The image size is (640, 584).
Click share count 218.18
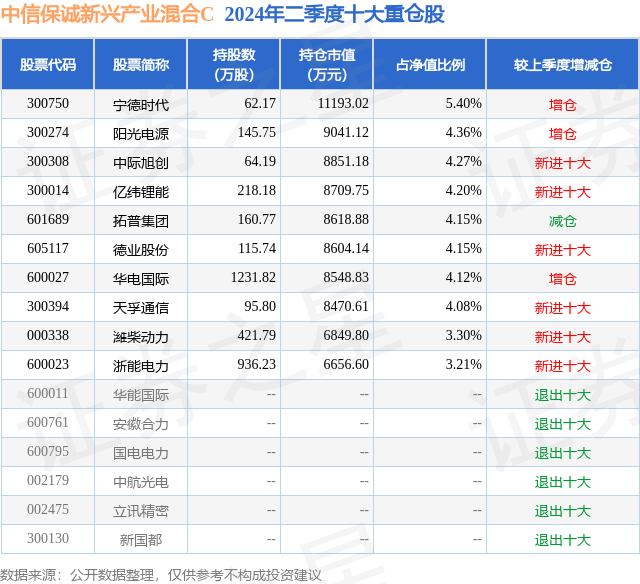[257, 191]
